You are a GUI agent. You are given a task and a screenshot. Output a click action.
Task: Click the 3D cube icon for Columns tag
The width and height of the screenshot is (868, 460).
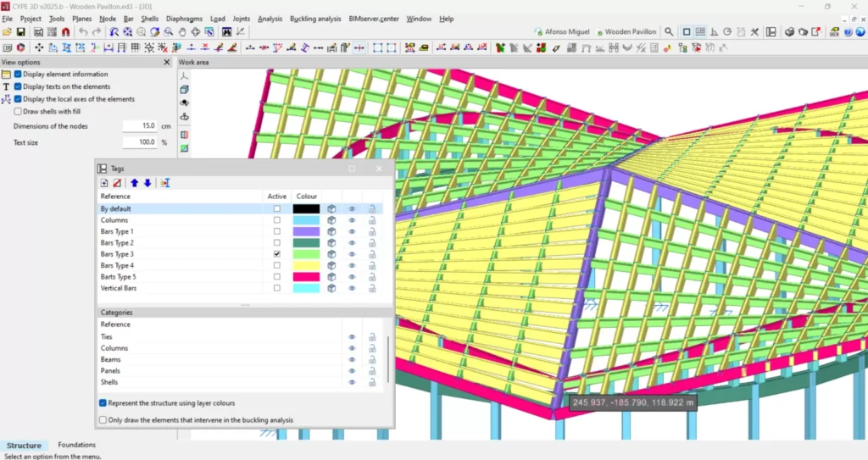[331, 220]
